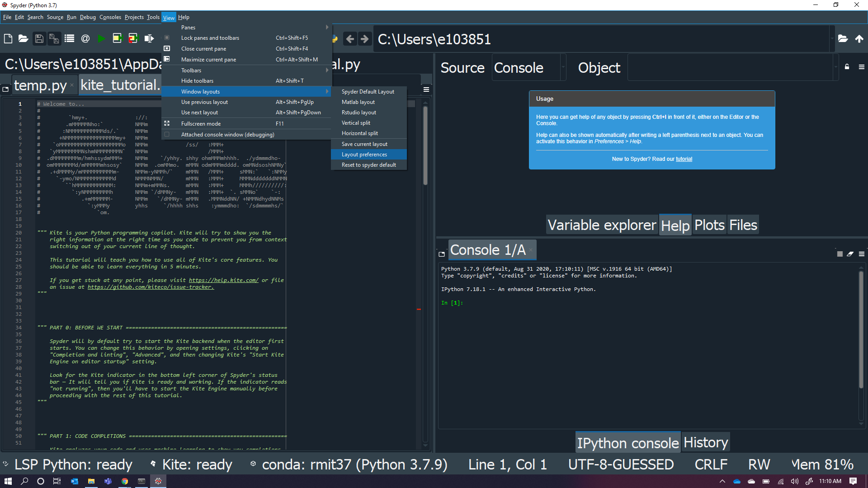The height and width of the screenshot is (488, 868).
Task: Expand the Window layouts submenu
Action: coord(246,92)
